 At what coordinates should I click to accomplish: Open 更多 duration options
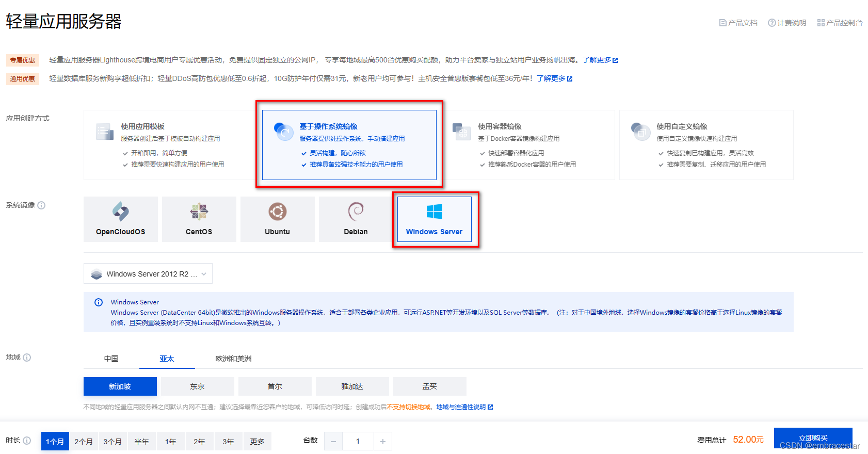[258, 441]
